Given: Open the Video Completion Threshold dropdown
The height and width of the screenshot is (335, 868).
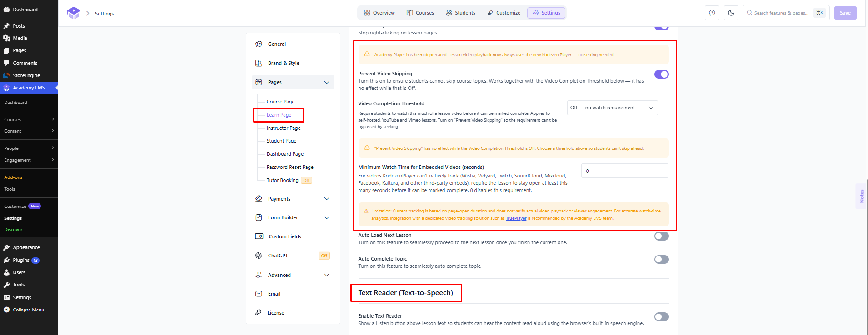Looking at the screenshot, I should [x=612, y=108].
